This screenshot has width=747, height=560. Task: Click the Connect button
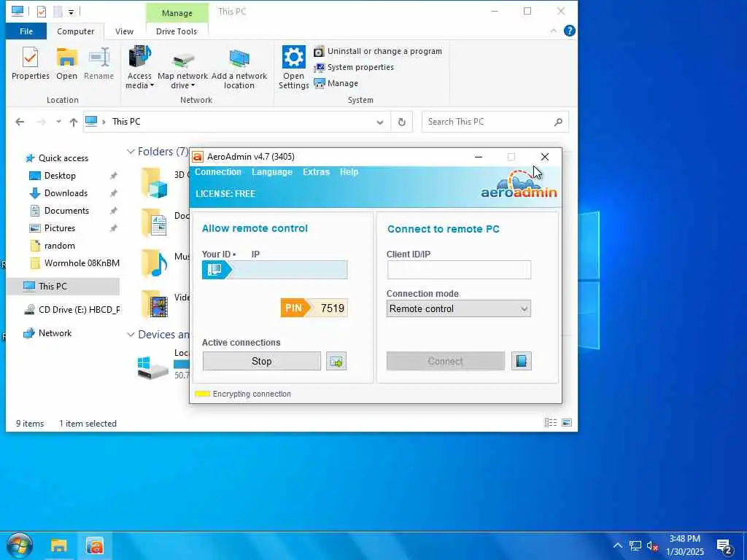click(446, 362)
